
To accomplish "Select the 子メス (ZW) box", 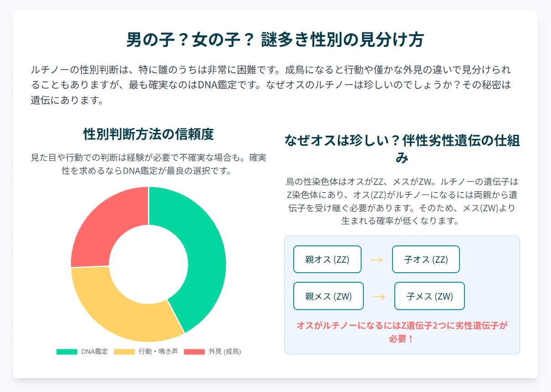I will pyautogui.click(x=429, y=296).
